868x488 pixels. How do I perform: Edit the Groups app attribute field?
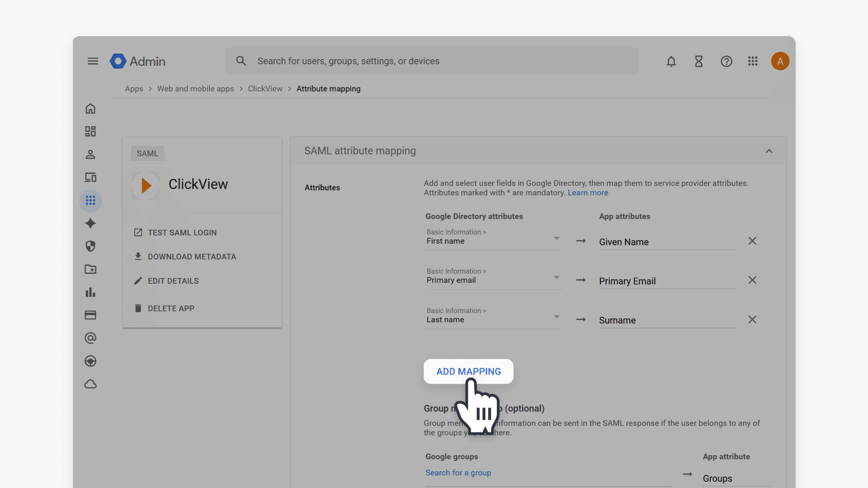tap(736, 479)
